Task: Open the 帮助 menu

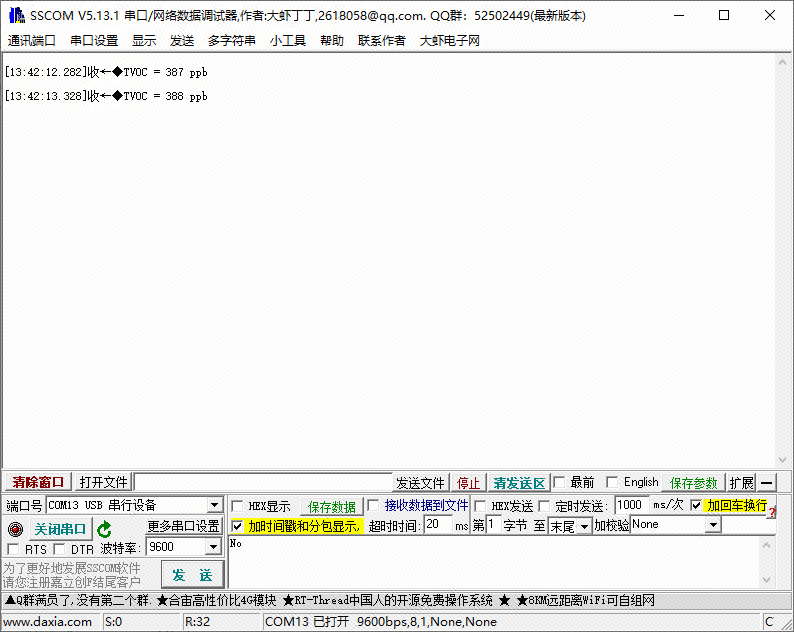Action: coord(332,41)
